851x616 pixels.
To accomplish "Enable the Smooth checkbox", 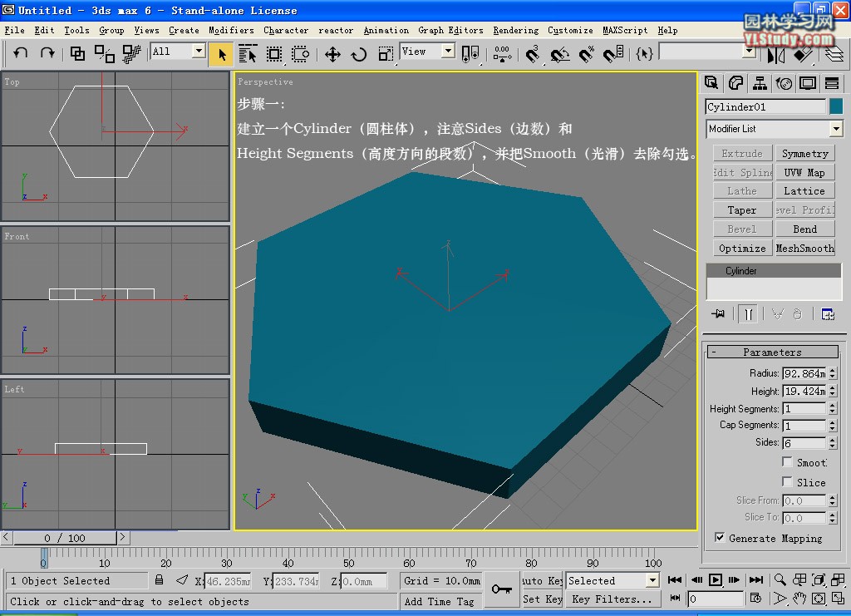I will pyautogui.click(x=787, y=462).
